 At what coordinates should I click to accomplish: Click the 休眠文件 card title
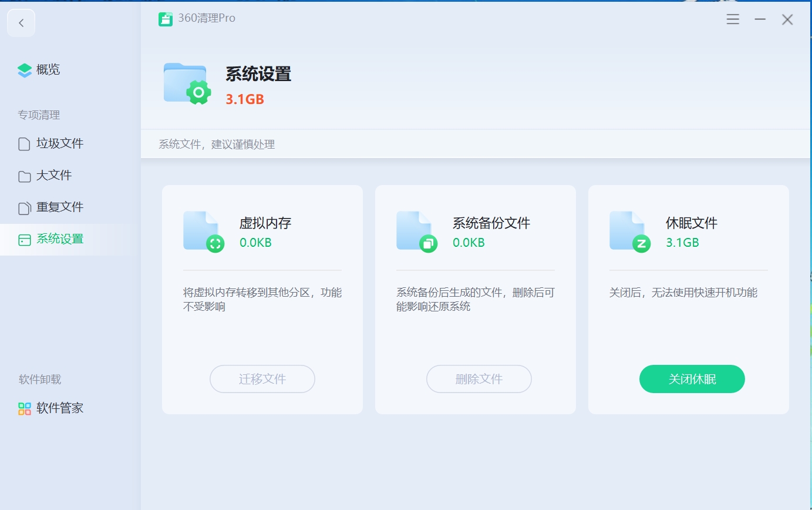tap(692, 223)
